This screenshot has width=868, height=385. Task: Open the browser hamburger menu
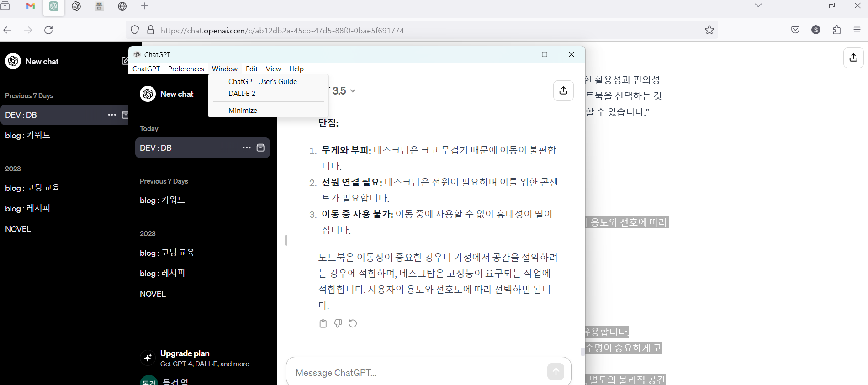coord(857,30)
